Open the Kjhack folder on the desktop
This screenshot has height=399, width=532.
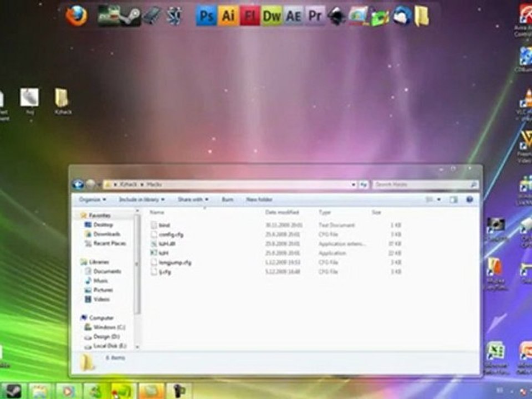point(63,101)
